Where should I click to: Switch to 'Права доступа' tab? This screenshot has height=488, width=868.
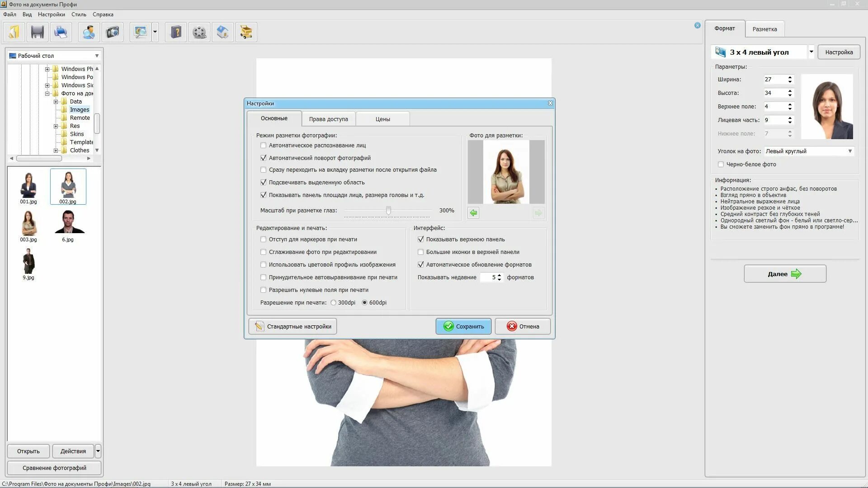coord(328,119)
